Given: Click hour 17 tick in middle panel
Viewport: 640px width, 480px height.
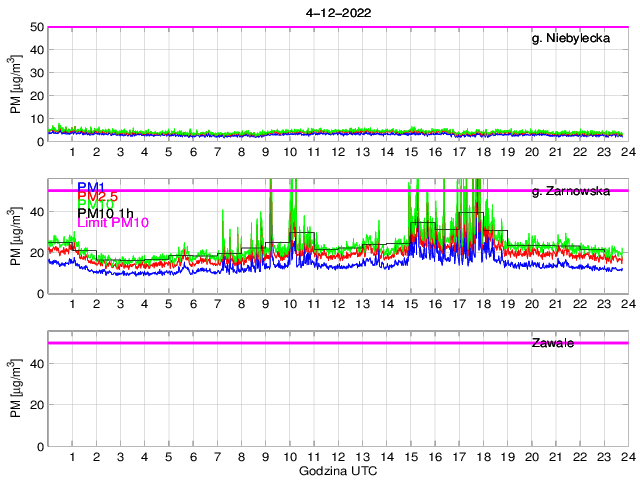Looking at the screenshot, I should (x=459, y=303).
